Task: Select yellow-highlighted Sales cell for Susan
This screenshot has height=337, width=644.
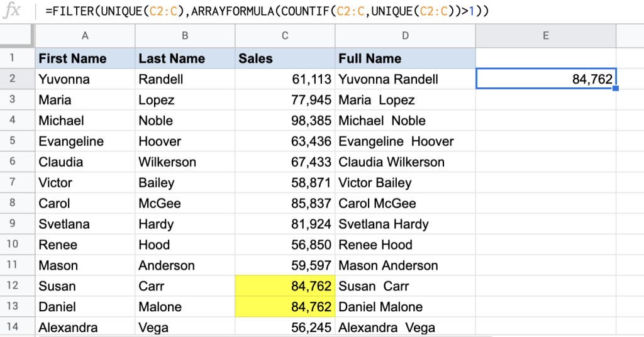Action: 285,286
